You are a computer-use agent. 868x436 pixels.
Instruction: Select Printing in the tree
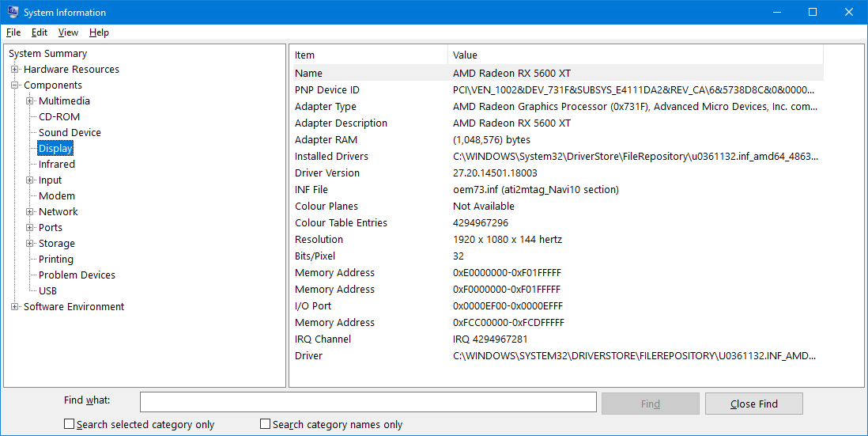click(x=56, y=259)
